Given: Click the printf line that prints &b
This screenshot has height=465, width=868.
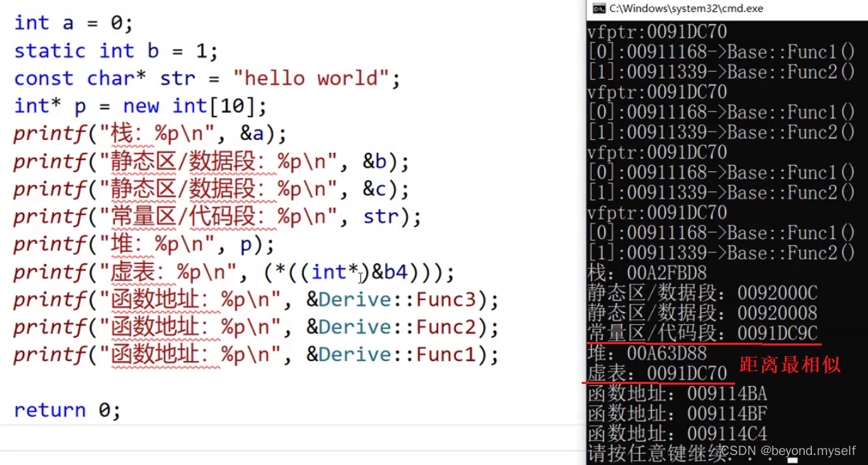Looking at the screenshot, I should [x=212, y=162].
